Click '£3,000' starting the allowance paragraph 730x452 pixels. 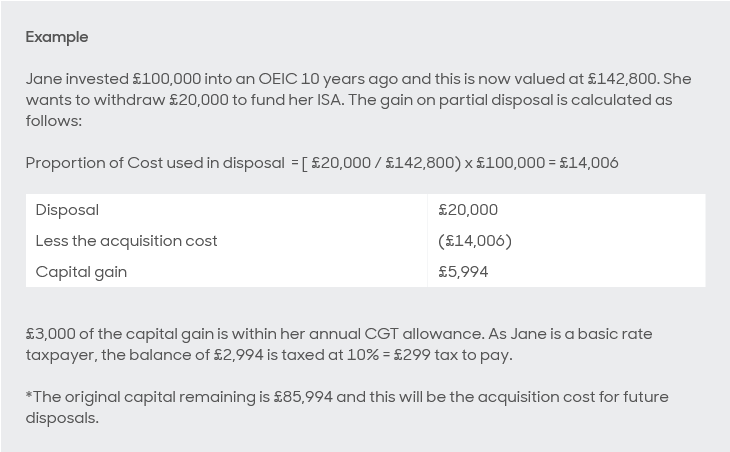pos(50,334)
